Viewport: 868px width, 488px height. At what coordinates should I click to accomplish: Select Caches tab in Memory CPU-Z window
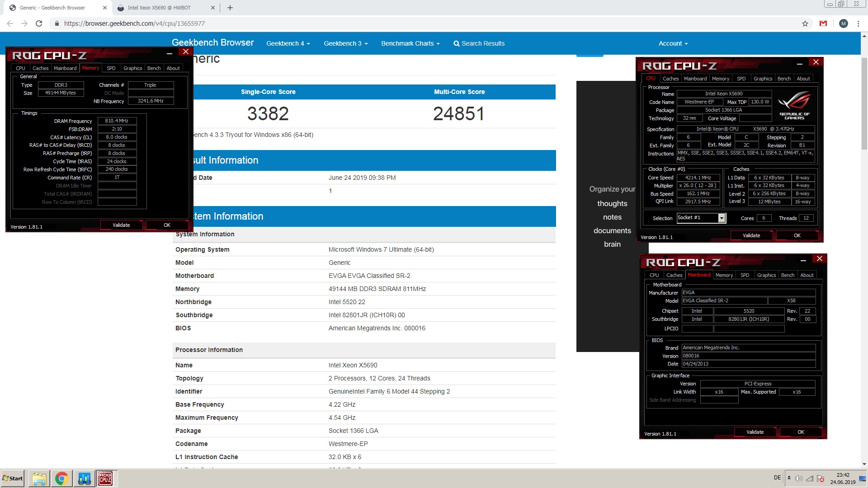[40, 68]
